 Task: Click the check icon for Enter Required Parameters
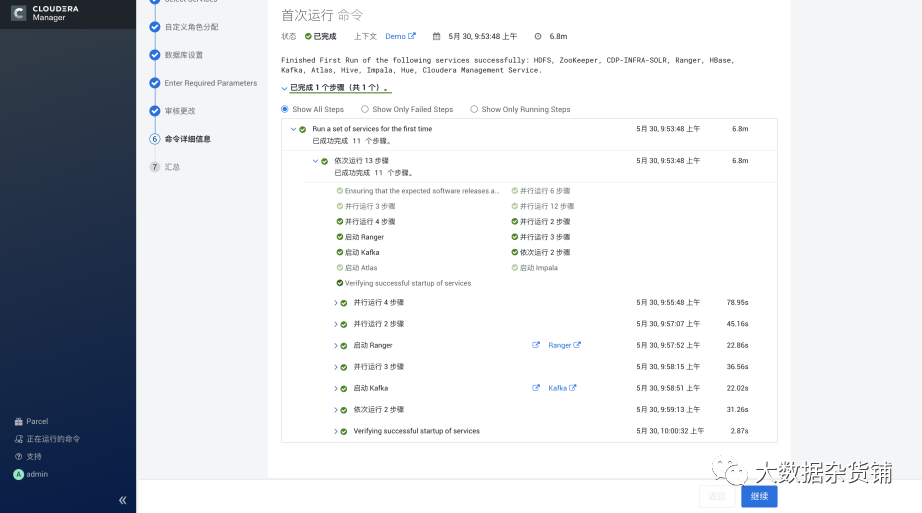pyautogui.click(x=155, y=83)
